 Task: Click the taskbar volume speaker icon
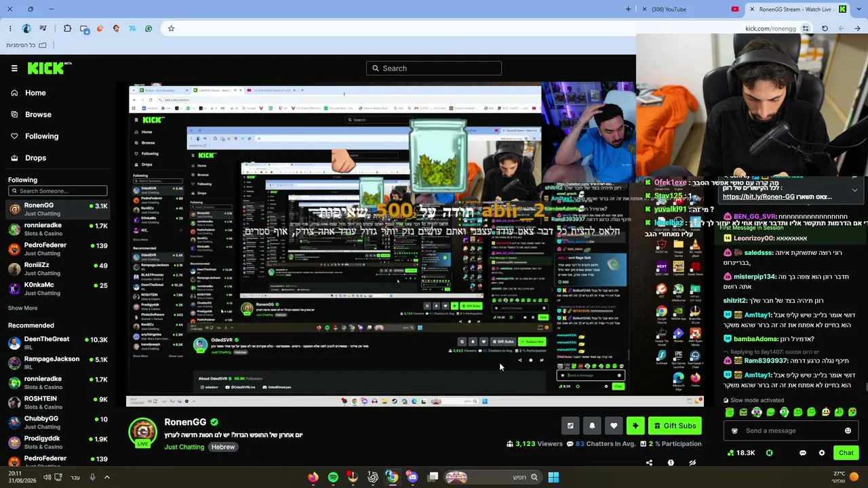[47, 477]
